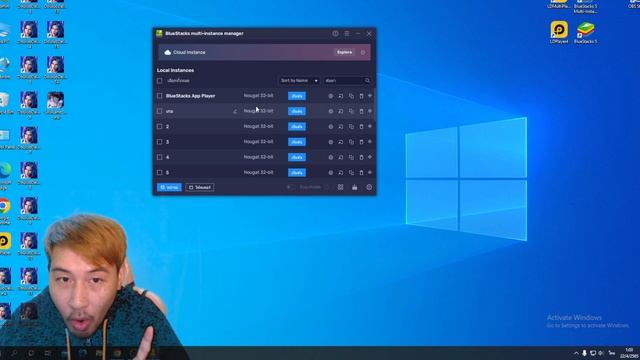Viewport: 640px width, 360px height.
Task: Click the microphone icon in system tray
Action: (584, 353)
